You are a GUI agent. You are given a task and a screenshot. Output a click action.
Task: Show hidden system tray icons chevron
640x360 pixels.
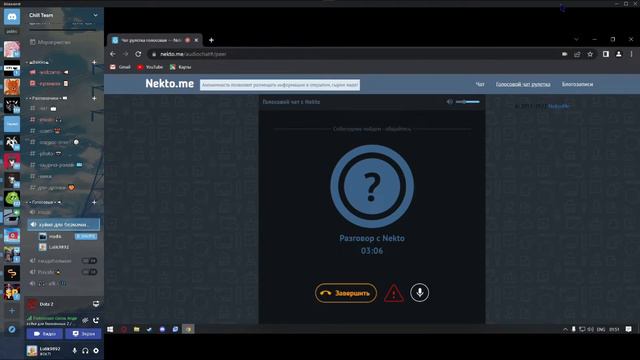(565, 329)
